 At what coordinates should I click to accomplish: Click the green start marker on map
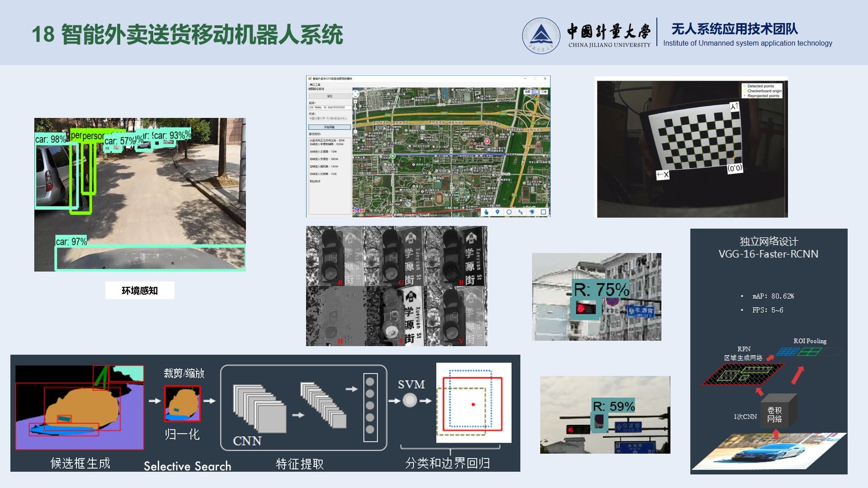[x=392, y=156]
